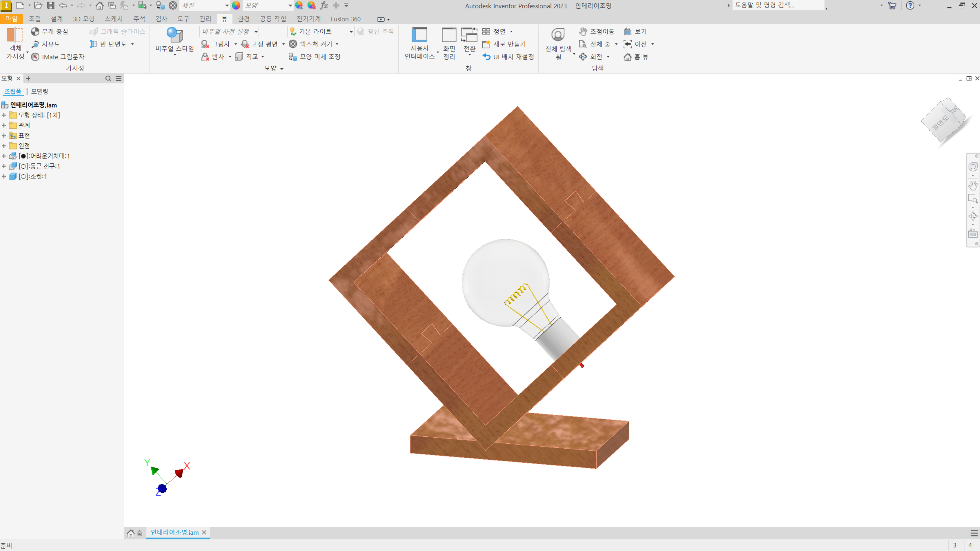Select 초점이동 pan tool in ribbon
This screenshot has height=551, width=980.
click(x=596, y=32)
